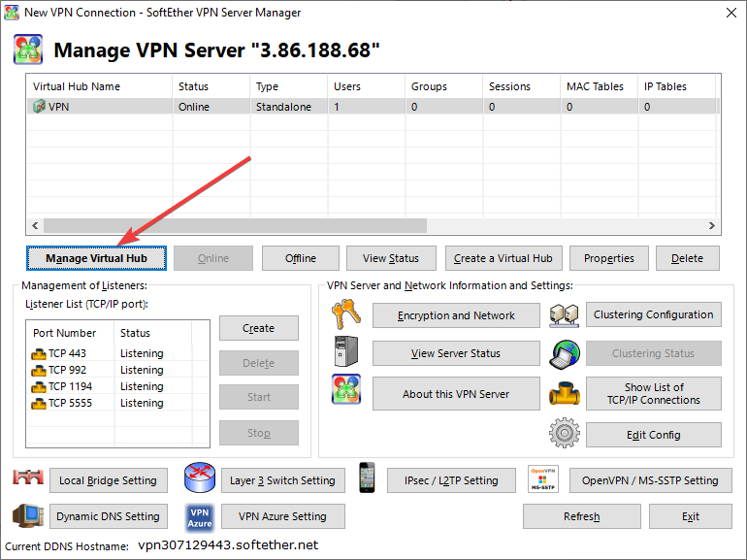Open Dynamic DNS Setting
This screenshot has width=747, height=560.
tap(107, 516)
